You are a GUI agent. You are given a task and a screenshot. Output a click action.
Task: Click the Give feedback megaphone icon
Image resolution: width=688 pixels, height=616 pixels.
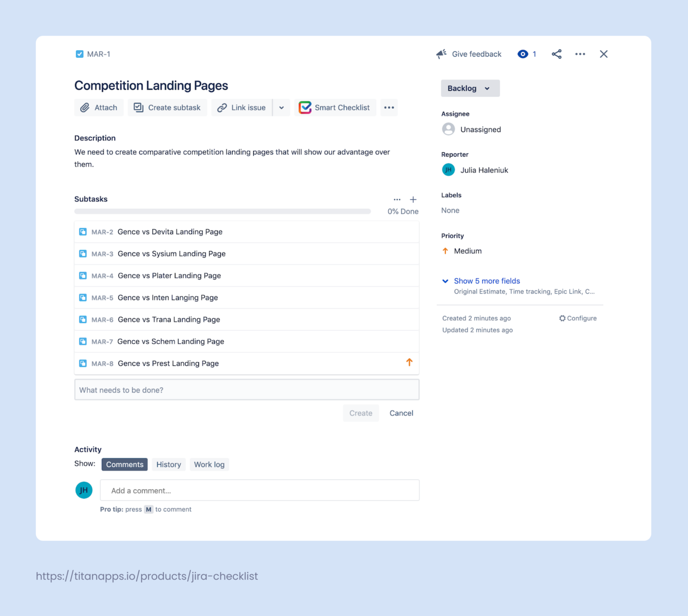tap(441, 54)
